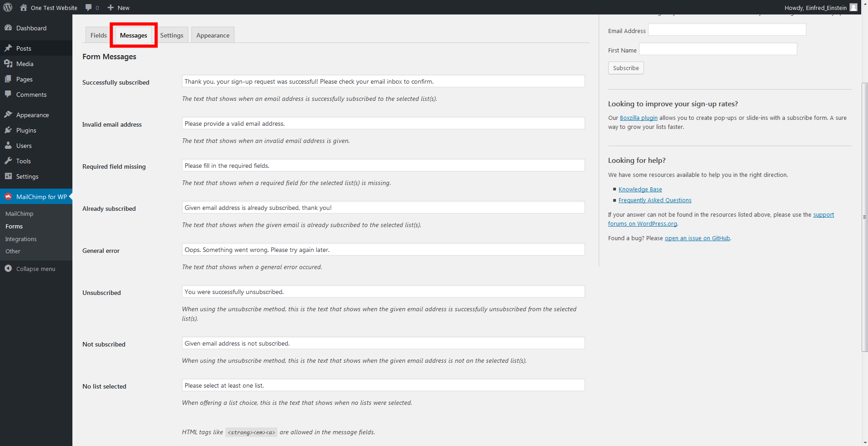Viewport: 868px width, 446px height.
Task: Click the Media icon in sidebar
Action: point(8,63)
